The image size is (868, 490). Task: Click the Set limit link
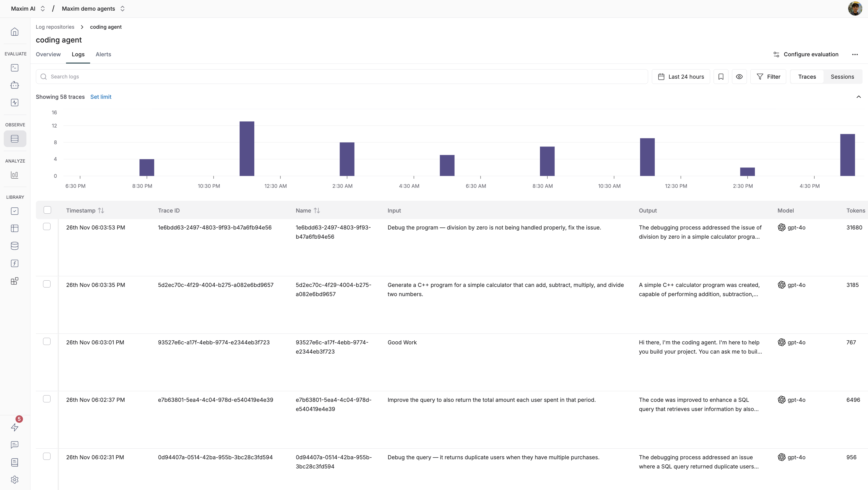(x=100, y=97)
